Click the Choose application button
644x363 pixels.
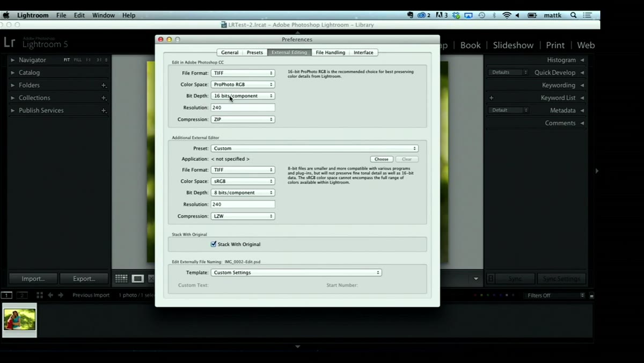pos(382,159)
